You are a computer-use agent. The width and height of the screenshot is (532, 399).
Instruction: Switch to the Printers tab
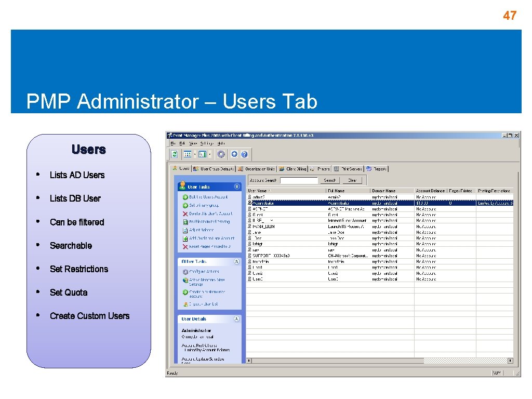click(x=320, y=169)
